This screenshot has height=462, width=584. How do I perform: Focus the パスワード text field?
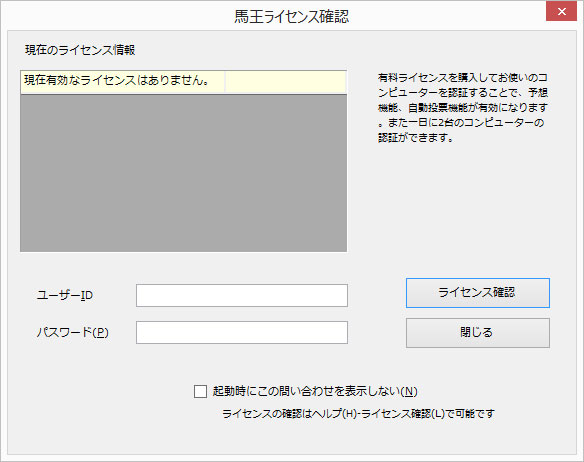[242, 332]
